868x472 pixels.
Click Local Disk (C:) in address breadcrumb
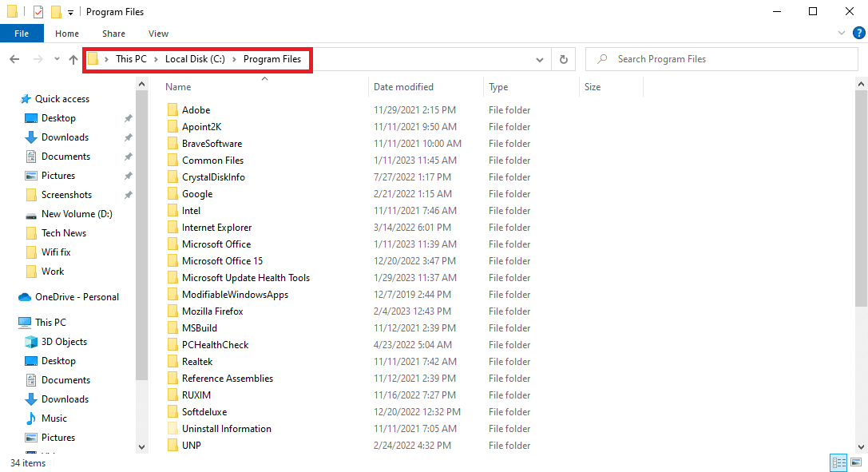(195, 59)
